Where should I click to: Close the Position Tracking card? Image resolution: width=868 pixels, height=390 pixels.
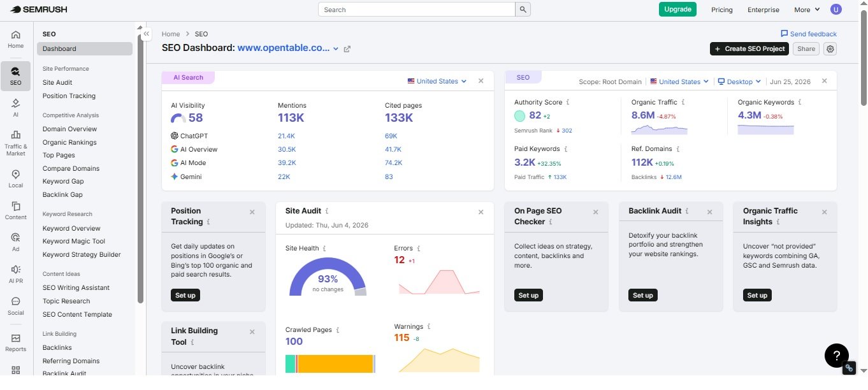(x=252, y=212)
